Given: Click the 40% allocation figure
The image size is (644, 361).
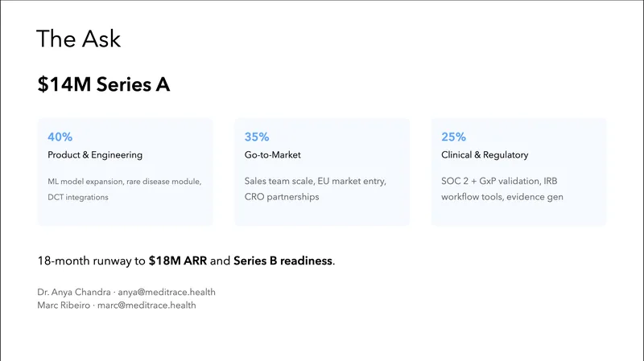Looking at the screenshot, I should coord(60,137).
